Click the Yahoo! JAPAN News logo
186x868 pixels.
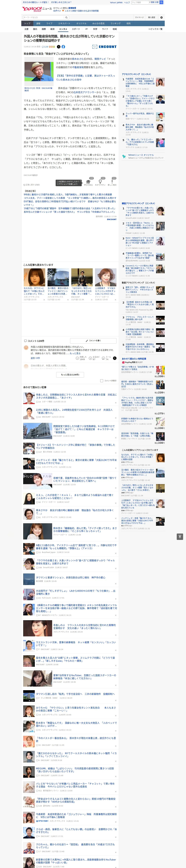click(37, 9)
